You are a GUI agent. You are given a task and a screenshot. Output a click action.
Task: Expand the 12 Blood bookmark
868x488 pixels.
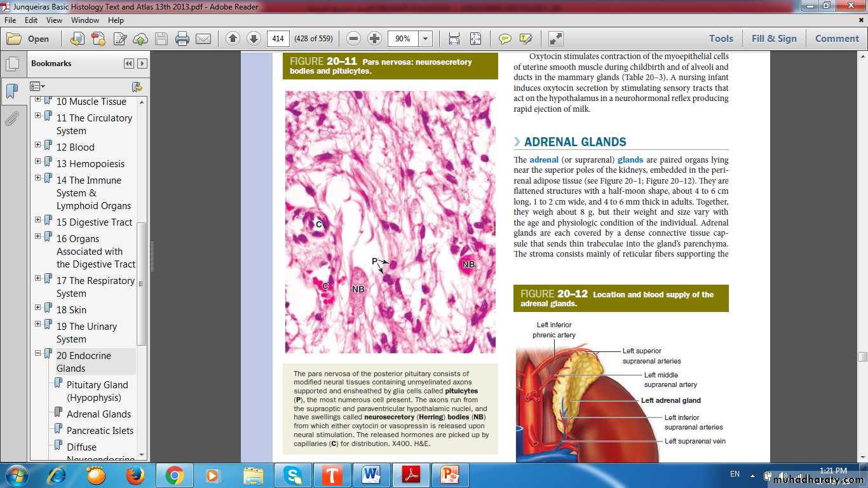click(x=38, y=145)
